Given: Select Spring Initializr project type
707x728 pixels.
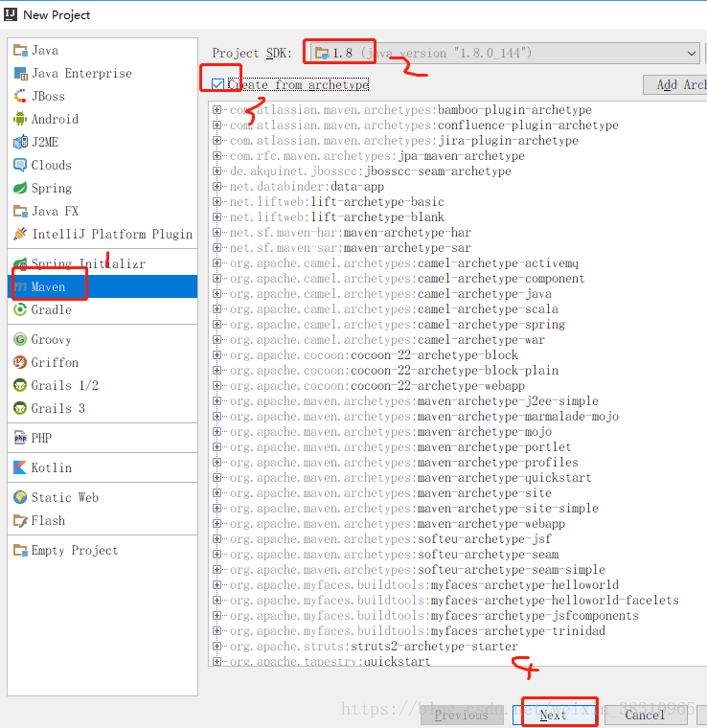Looking at the screenshot, I should click(x=103, y=263).
